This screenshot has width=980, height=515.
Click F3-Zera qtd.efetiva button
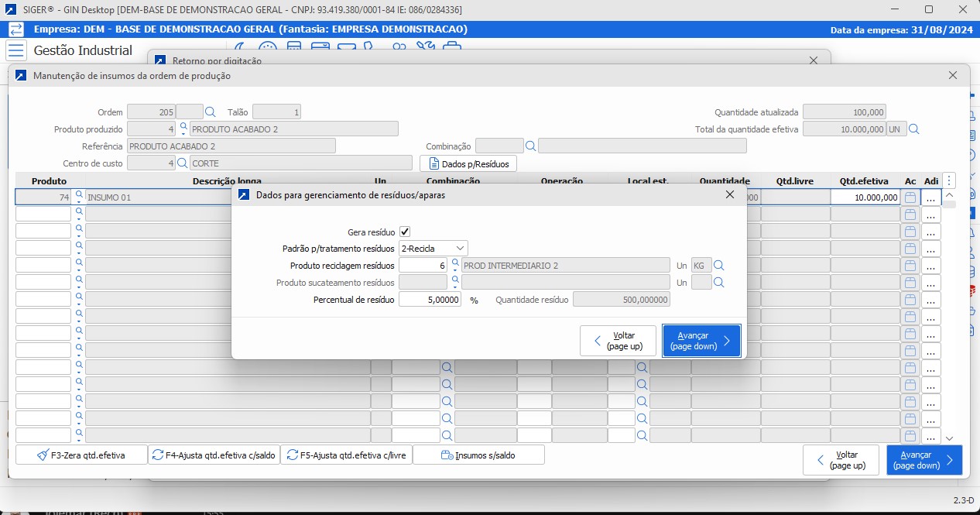(x=81, y=455)
